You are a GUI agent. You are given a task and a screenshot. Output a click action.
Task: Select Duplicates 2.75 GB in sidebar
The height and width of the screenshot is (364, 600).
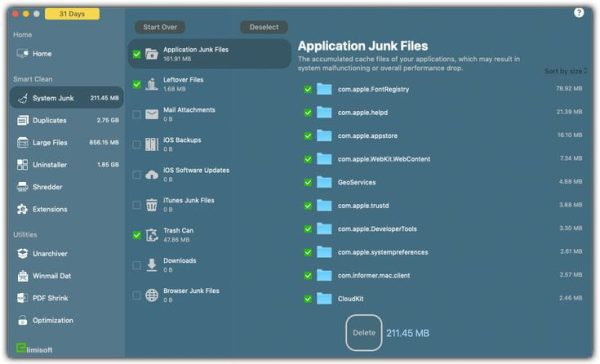pyautogui.click(x=67, y=120)
